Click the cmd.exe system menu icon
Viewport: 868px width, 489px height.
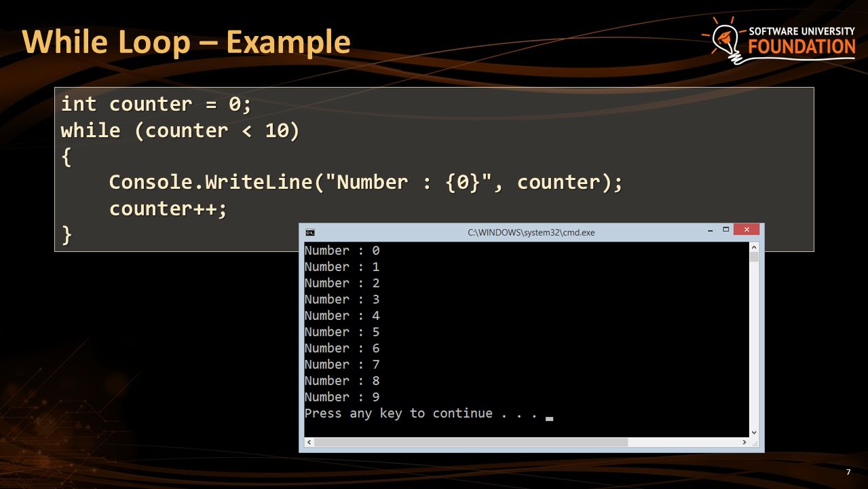(309, 232)
